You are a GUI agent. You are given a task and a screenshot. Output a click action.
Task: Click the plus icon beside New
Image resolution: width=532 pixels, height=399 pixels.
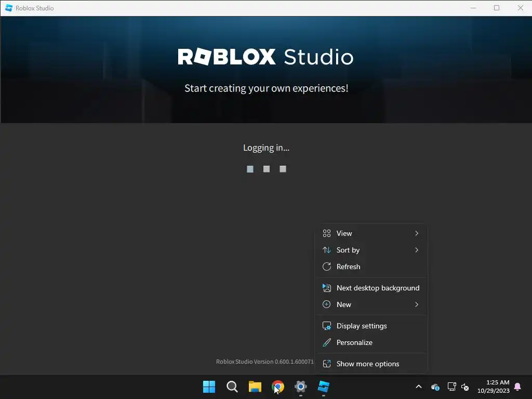[326, 304]
